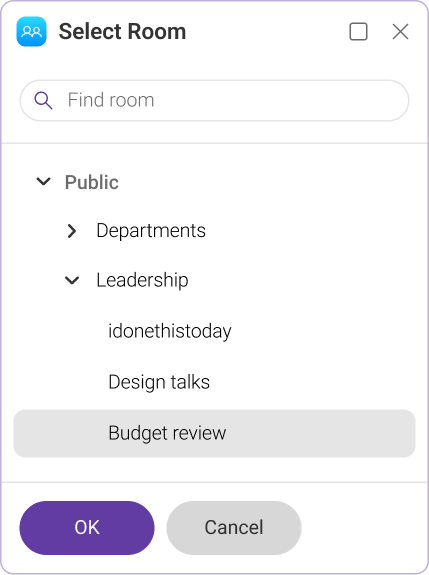Click the Cancel button
This screenshot has height=575, width=429.
[234, 528]
